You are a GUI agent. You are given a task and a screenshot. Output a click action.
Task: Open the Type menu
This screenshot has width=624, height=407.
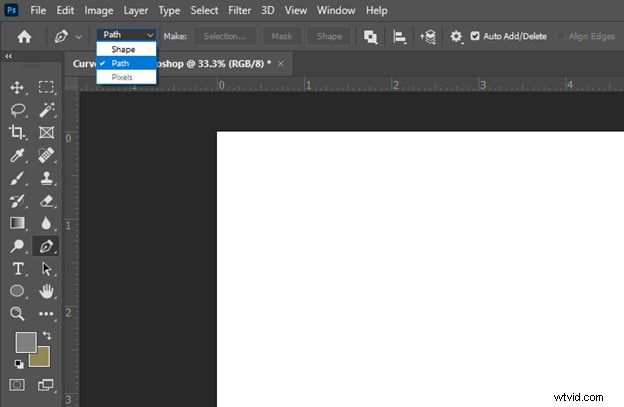click(x=169, y=10)
